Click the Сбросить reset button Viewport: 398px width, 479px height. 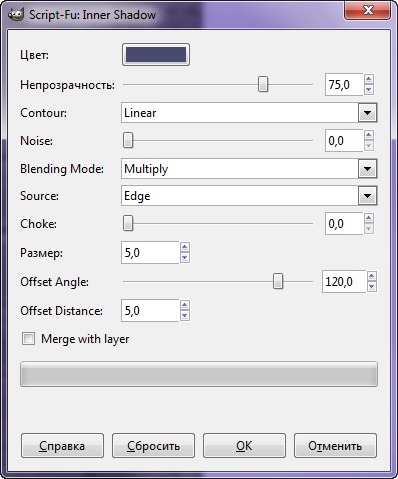pos(153,446)
